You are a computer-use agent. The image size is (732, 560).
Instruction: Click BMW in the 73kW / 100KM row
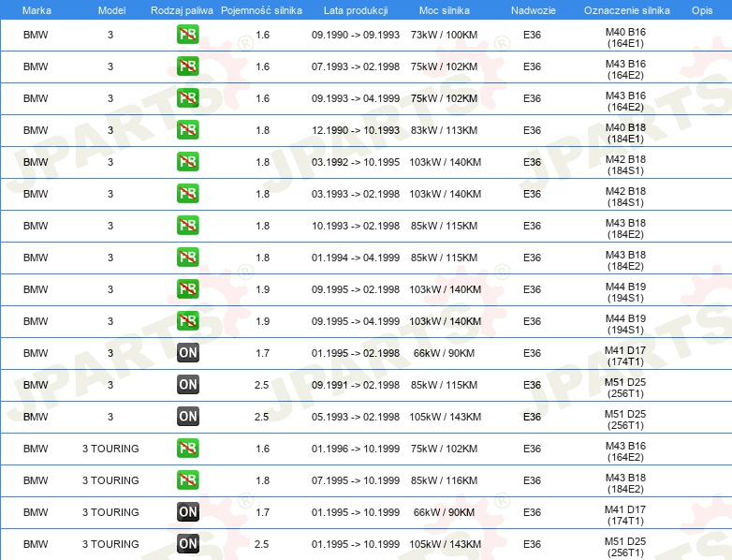(x=36, y=35)
